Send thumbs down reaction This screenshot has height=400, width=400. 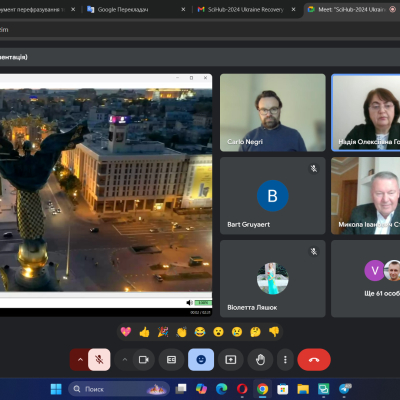click(274, 332)
